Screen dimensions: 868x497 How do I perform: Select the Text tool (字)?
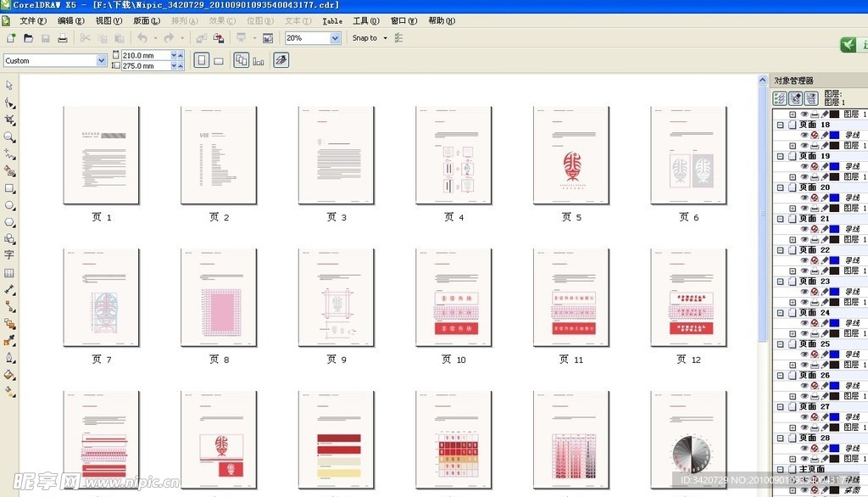pyautogui.click(x=9, y=255)
